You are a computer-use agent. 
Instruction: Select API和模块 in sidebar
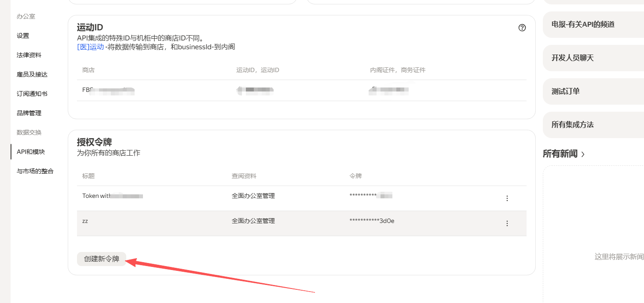pos(31,152)
